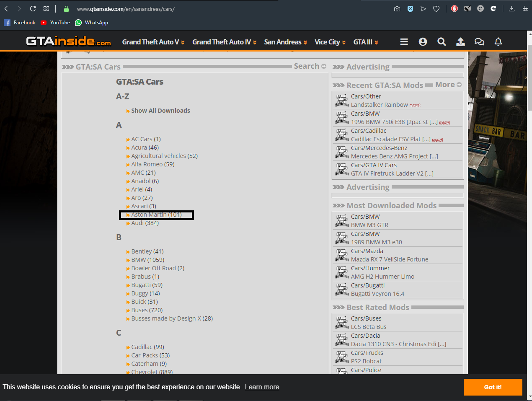
Task: Open the browser easy setup sliders icon
Action: 525,8
